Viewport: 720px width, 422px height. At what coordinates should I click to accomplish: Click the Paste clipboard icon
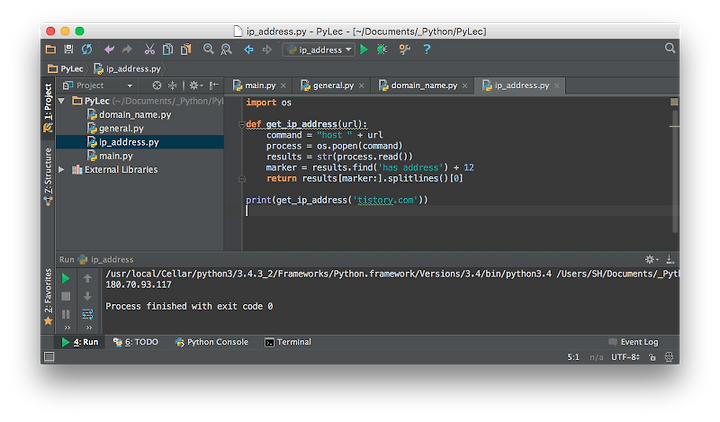[x=186, y=49]
